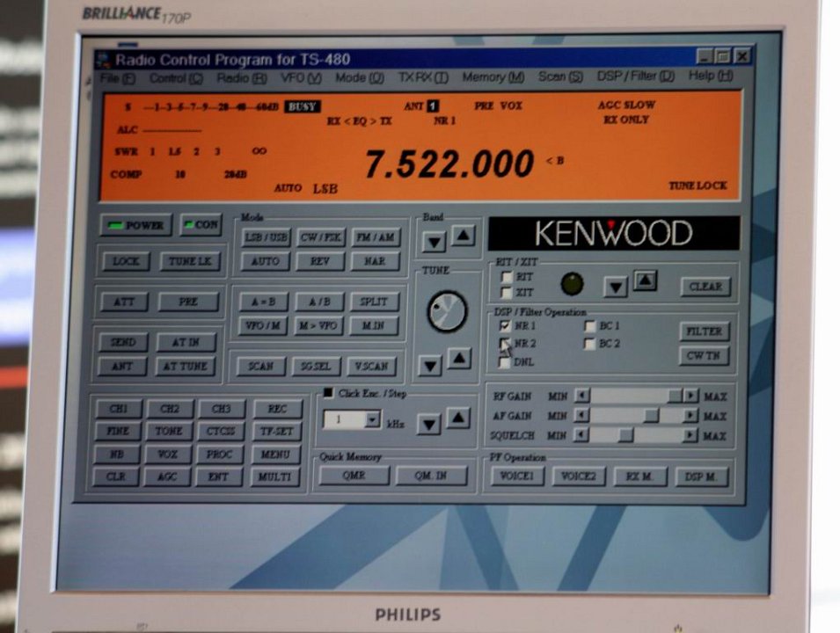The width and height of the screenshot is (840, 633).
Task: Click the 7.522.000 frequency readout
Action: coord(449,164)
